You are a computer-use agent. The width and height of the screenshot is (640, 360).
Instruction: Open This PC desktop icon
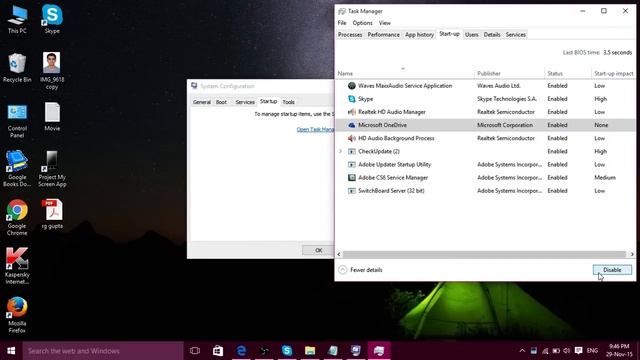tap(17, 19)
